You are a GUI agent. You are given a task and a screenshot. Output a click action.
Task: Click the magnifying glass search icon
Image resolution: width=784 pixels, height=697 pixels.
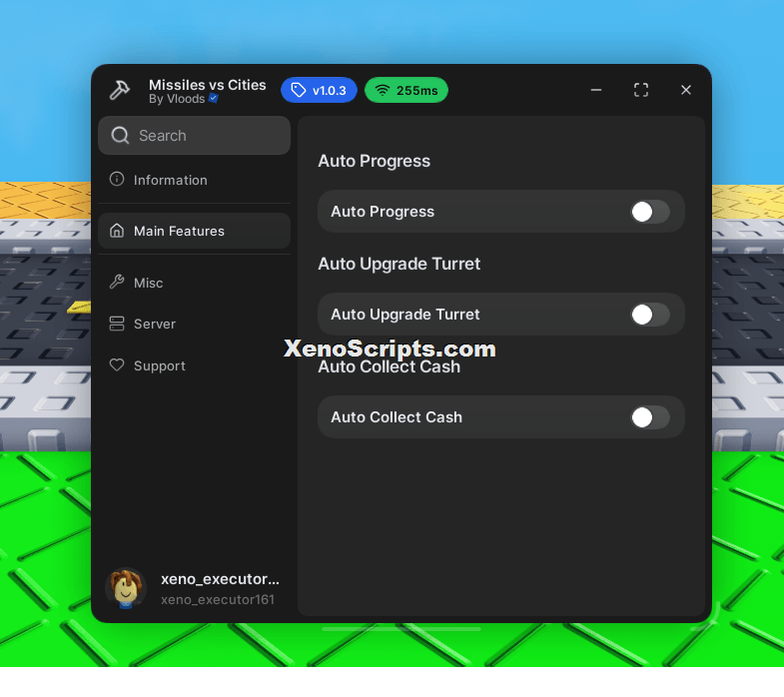point(120,136)
